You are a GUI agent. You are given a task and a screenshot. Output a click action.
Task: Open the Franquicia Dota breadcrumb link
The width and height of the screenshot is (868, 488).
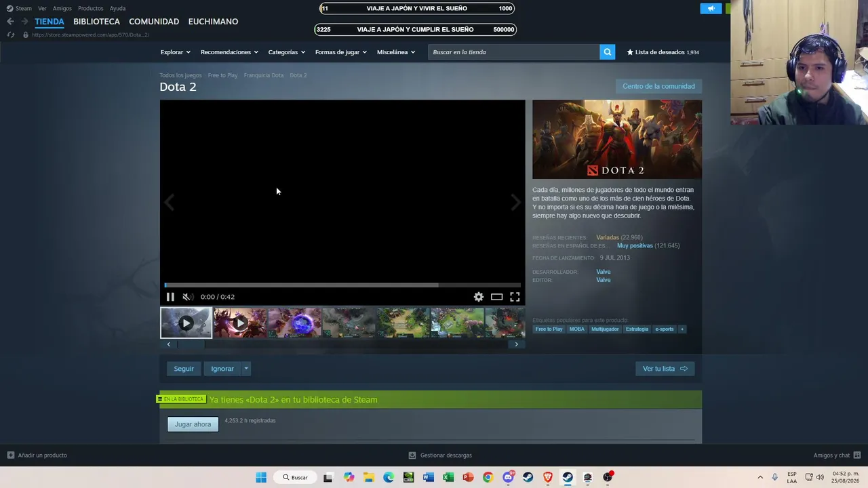tap(264, 75)
